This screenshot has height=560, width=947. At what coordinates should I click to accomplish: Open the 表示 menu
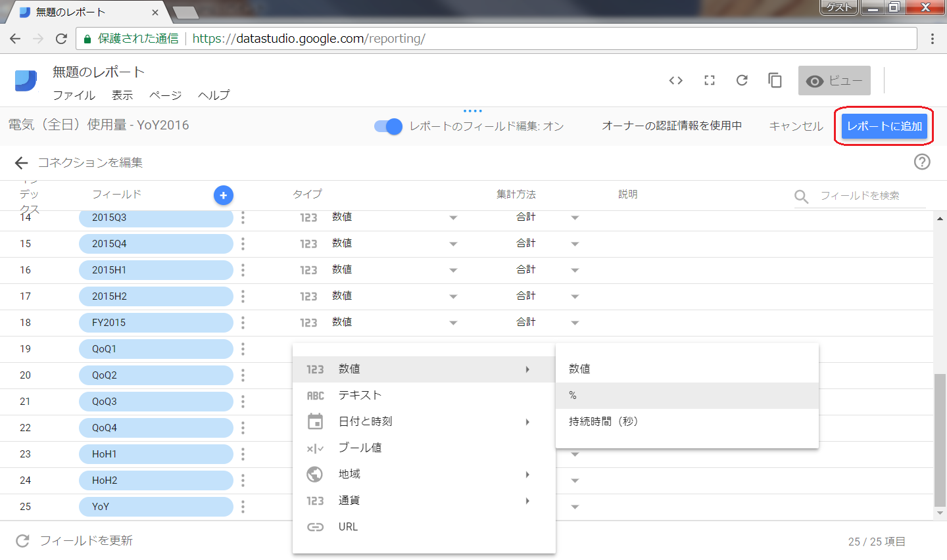tap(122, 95)
